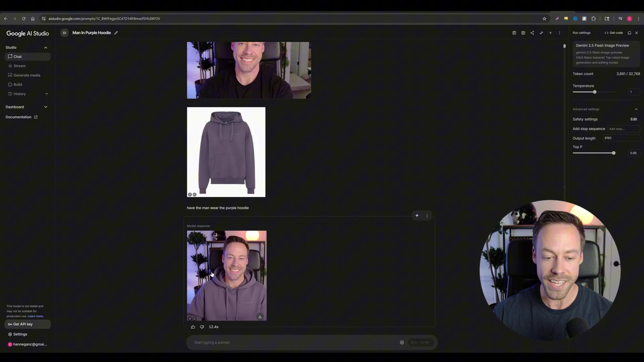Screen dimensions: 644x362
Task: Click the share prompt icon in the top toolbar
Action: [532, 33]
